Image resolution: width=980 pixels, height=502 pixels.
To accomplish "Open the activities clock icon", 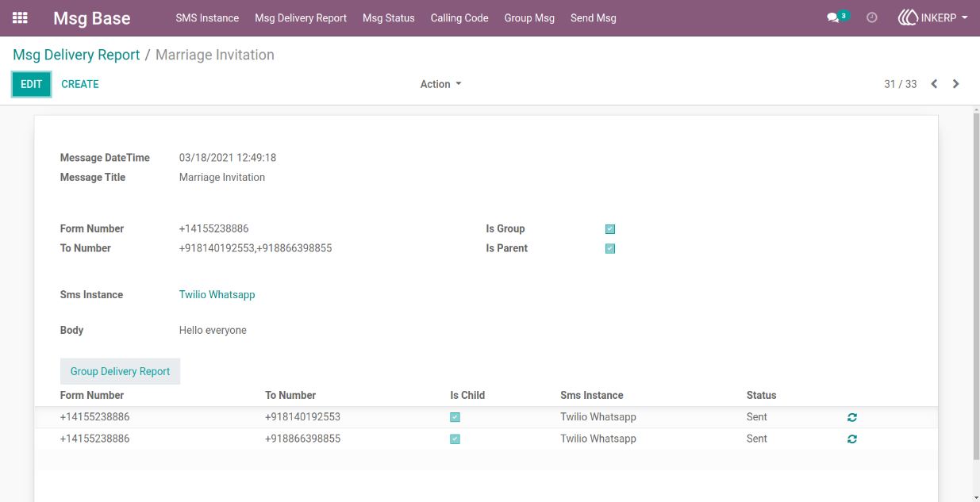I will [872, 17].
